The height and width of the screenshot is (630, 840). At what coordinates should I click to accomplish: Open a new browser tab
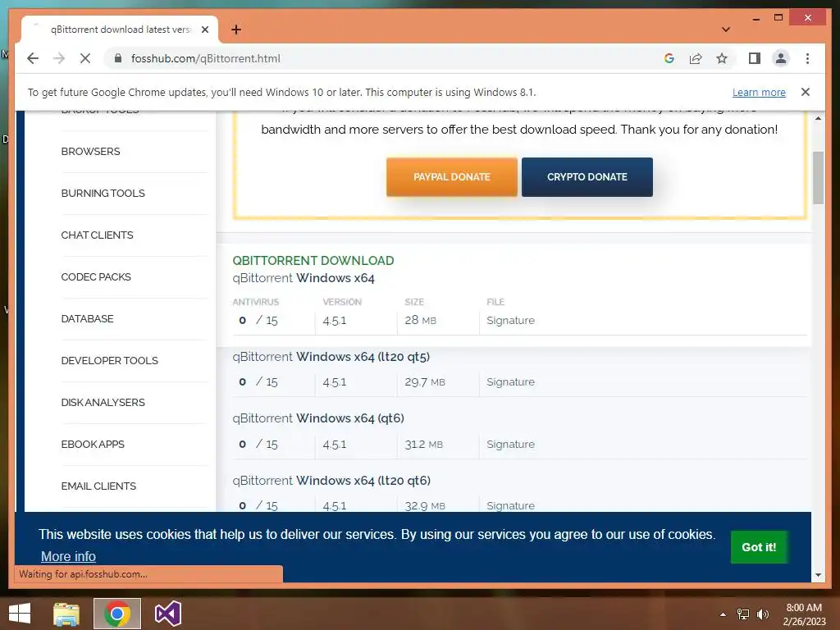[x=236, y=30]
